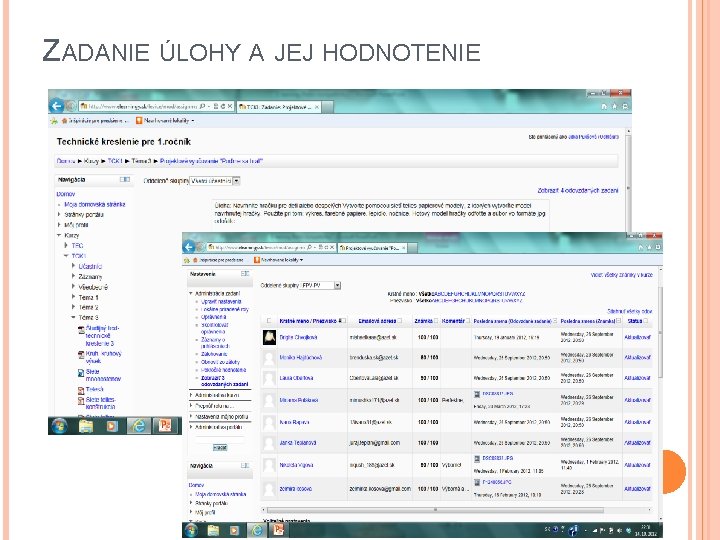Toggle the collapse box beside the Komentár header
This screenshot has height=540, width=720.
(x=468, y=321)
